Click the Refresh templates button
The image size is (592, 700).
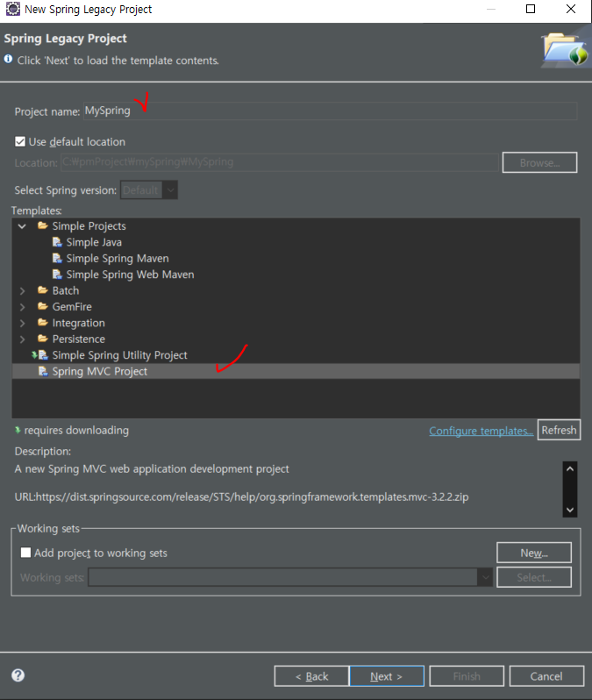tap(559, 430)
